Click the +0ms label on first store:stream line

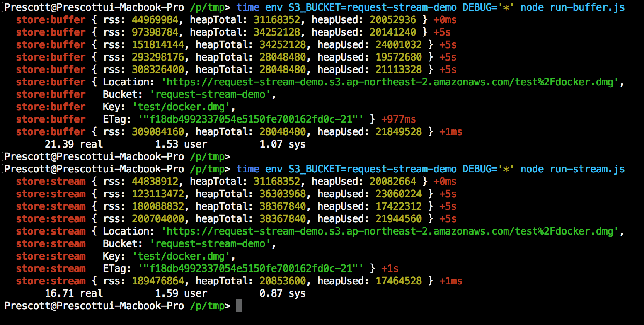pyautogui.click(x=445, y=182)
